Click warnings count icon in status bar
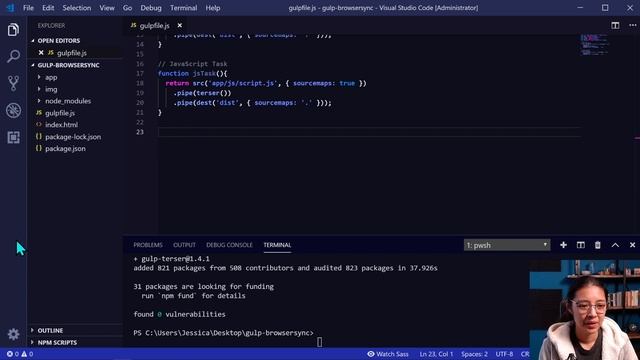 coord(27,354)
